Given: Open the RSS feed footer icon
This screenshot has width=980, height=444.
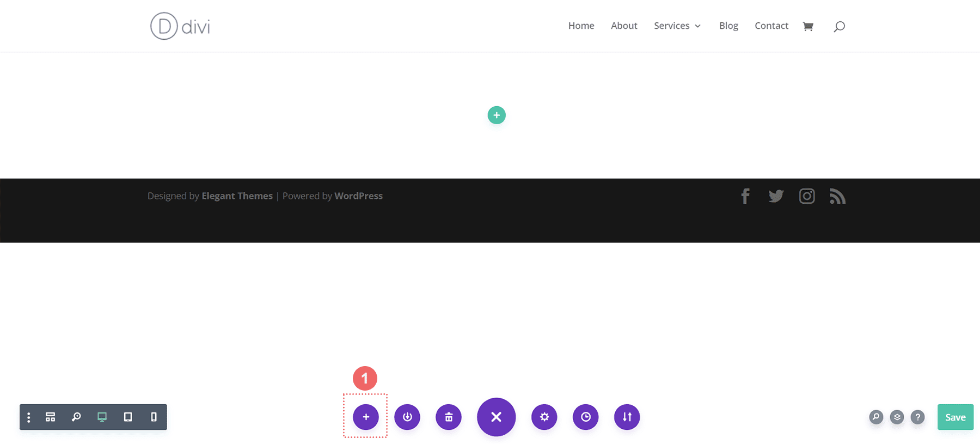Looking at the screenshot, I should click(837, 196).
